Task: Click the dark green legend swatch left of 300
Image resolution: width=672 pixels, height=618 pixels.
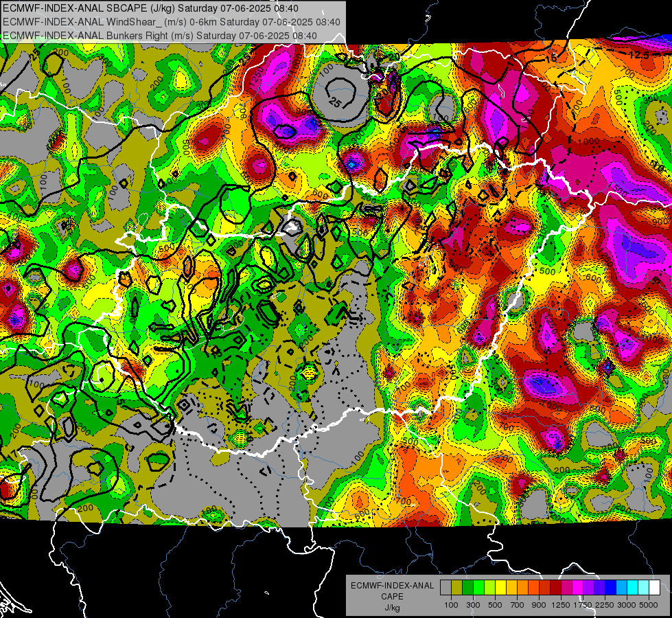Action: pos(467,588)
